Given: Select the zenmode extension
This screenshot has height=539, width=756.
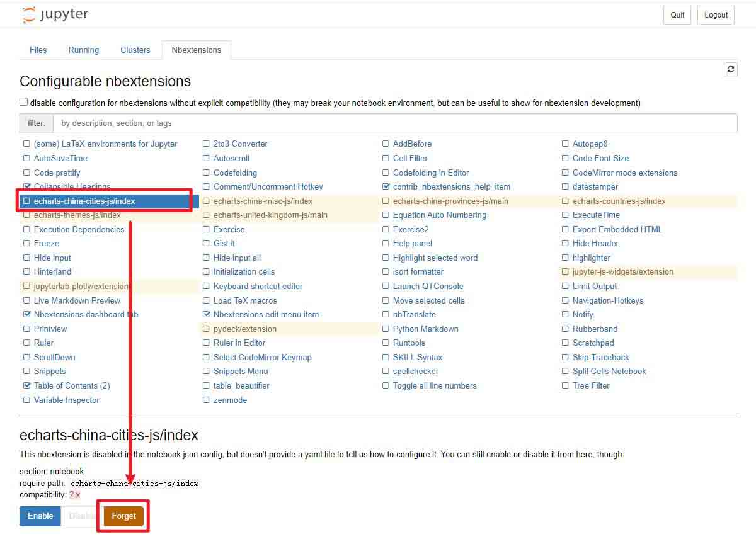Looking at the screenshot, I should [230, 400].
